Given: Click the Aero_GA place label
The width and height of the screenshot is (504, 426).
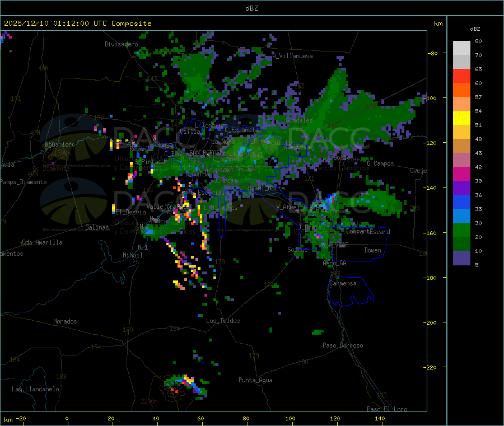Looking at the screenshot, I should (335, 263).
